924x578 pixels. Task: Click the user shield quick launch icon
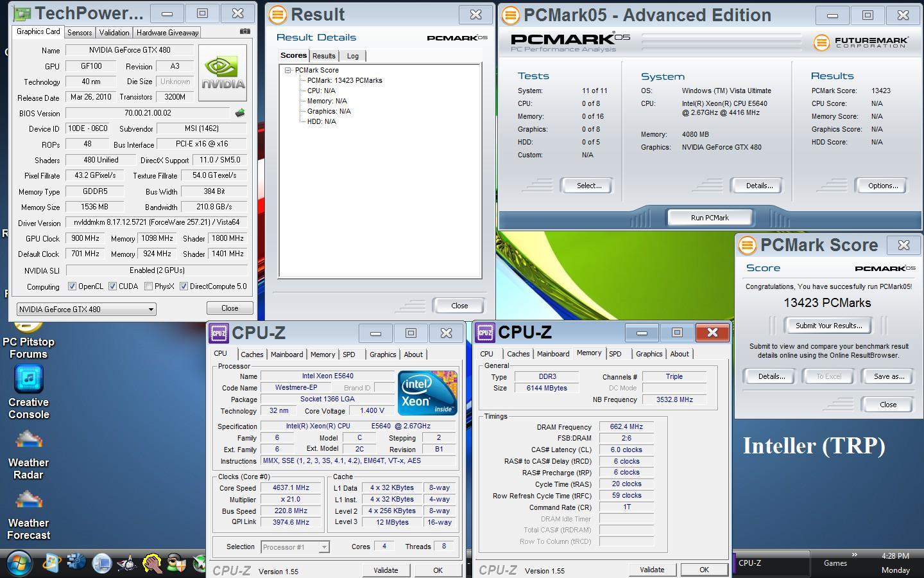point(176,563)
